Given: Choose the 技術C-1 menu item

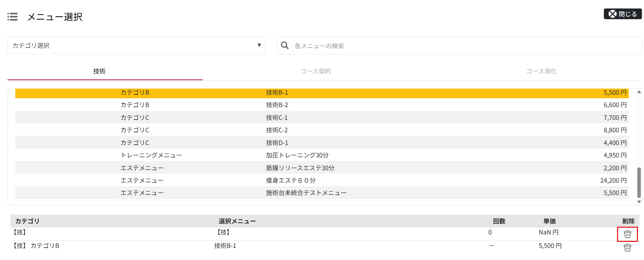Looking at the screenshot, I should pos(277,118).
